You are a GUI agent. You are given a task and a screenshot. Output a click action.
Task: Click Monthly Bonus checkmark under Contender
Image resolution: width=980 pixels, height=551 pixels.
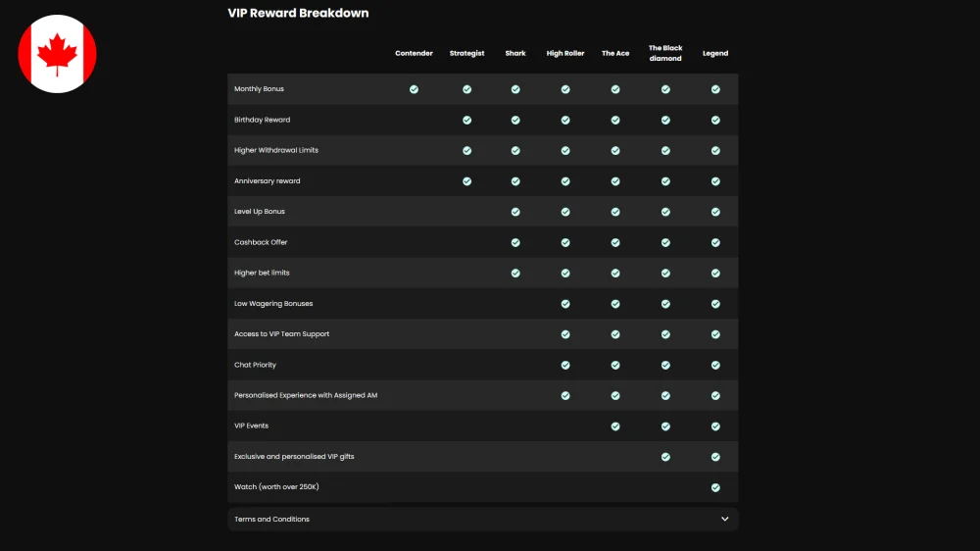pyautogui.click(x=414, y=89)
